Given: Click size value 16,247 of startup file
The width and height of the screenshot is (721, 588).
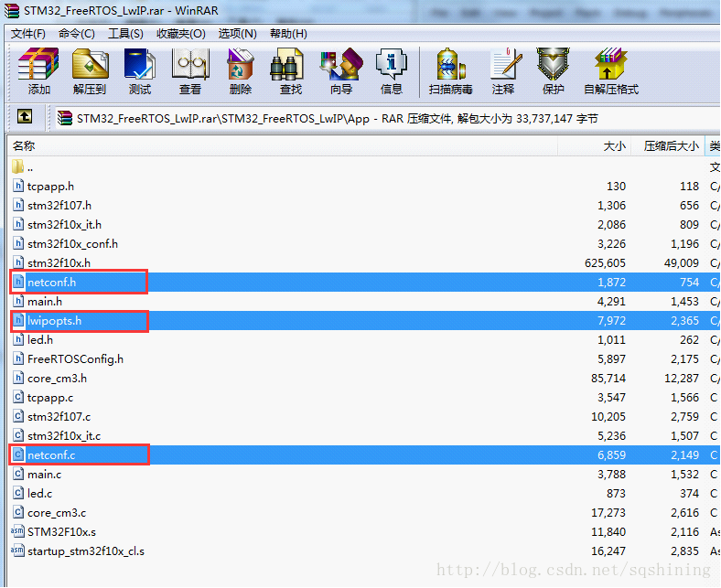Looking at the screenshot, I should coord(608,551).
